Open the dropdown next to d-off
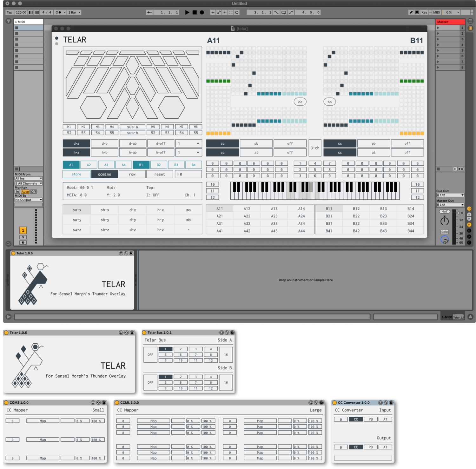 [189, 143]
